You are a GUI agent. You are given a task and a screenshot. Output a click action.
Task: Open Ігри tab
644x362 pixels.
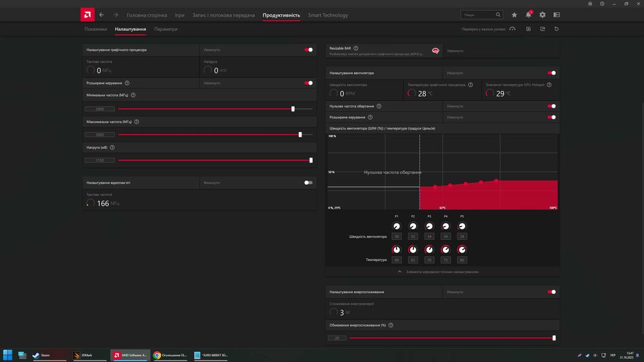click(180, 15)
